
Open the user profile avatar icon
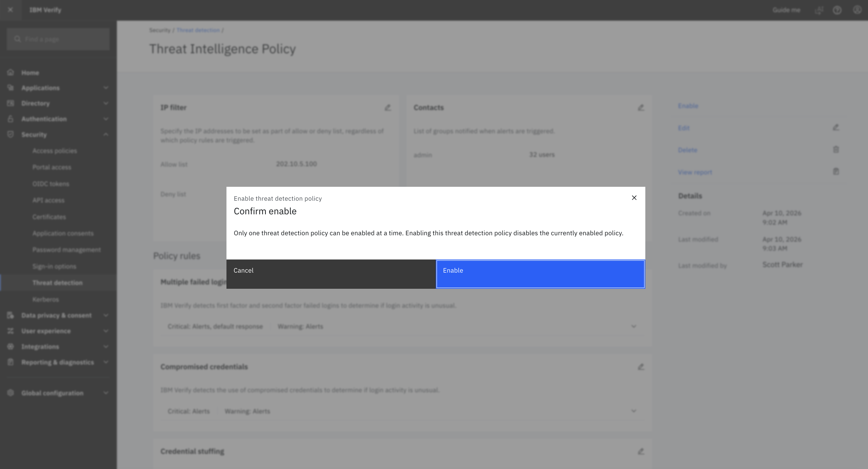[857, 10]
